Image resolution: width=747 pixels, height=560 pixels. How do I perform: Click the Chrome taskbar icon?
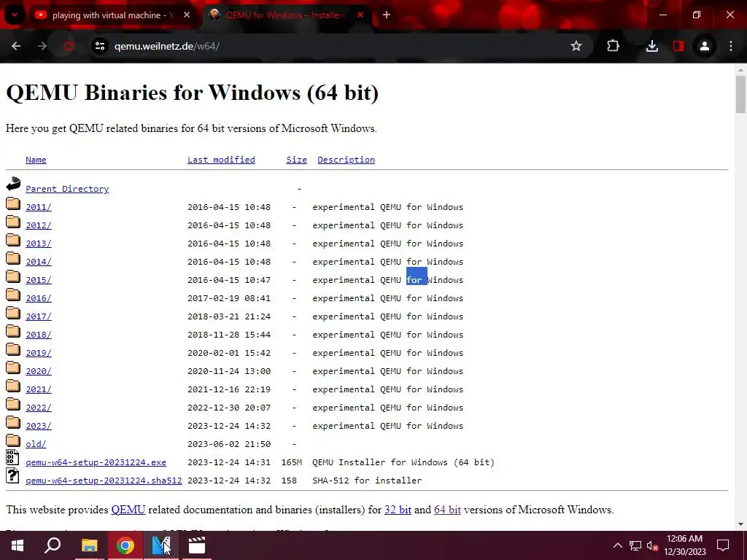pos(125,545)
